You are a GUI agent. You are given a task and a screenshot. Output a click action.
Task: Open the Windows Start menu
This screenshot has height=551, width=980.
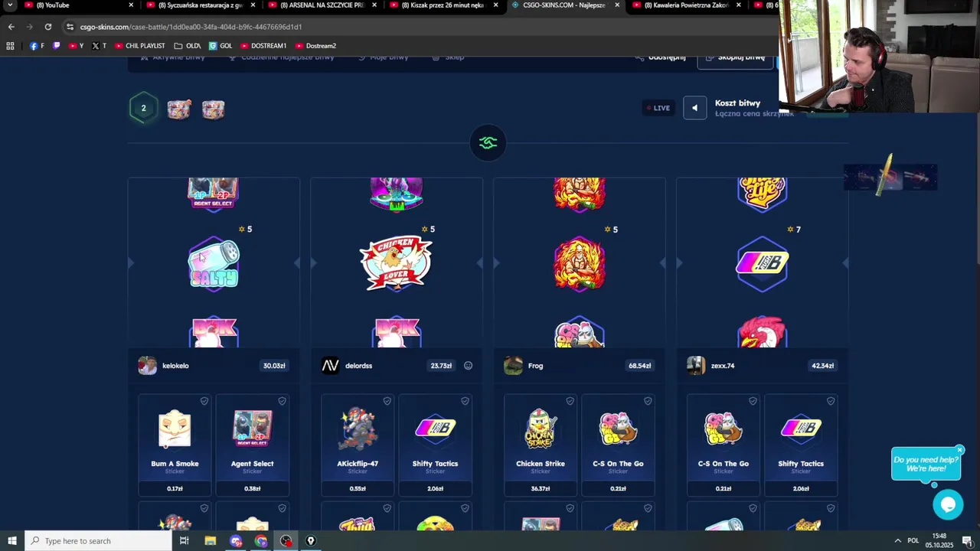point(11,541)
